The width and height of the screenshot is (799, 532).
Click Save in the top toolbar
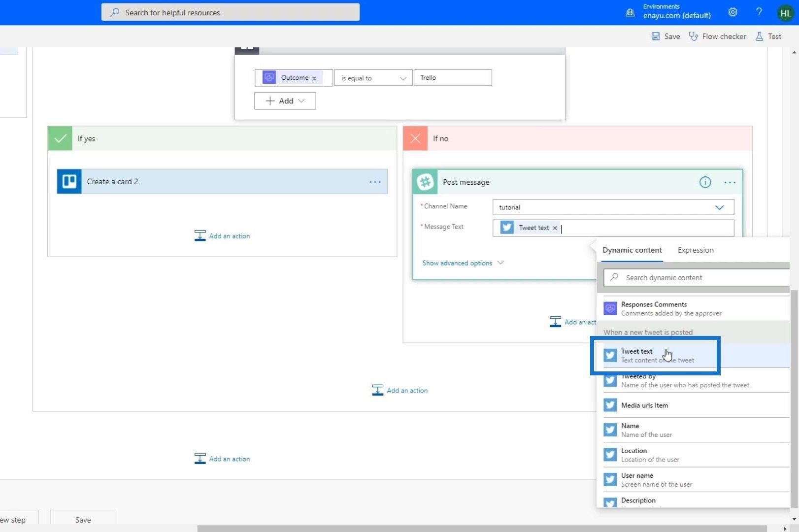tap(666, 36)
